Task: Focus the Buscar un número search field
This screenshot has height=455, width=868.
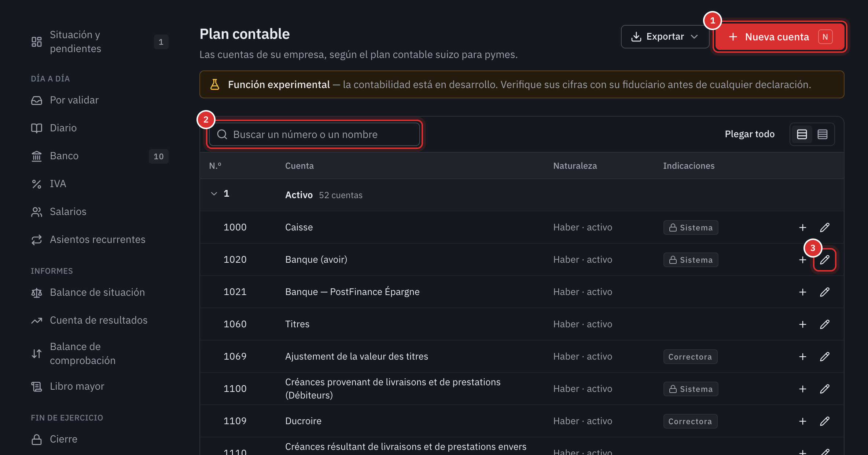Action: [314, 134]
